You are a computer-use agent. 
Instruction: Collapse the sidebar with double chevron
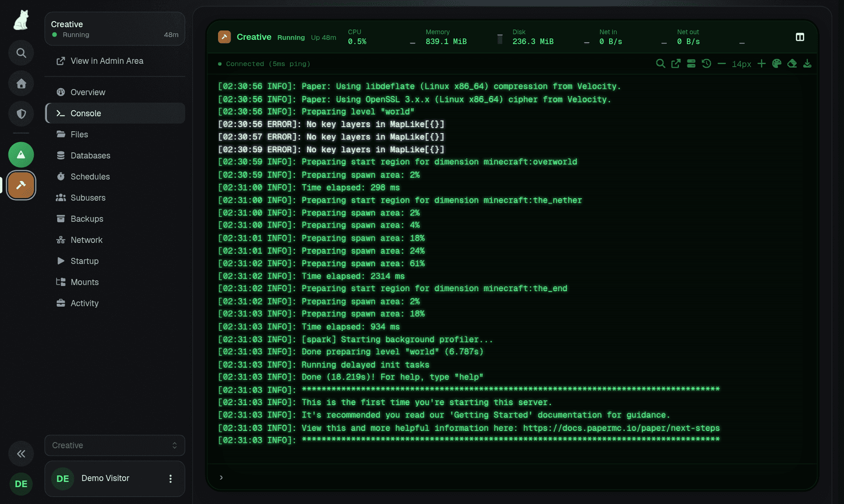[21, 453]
